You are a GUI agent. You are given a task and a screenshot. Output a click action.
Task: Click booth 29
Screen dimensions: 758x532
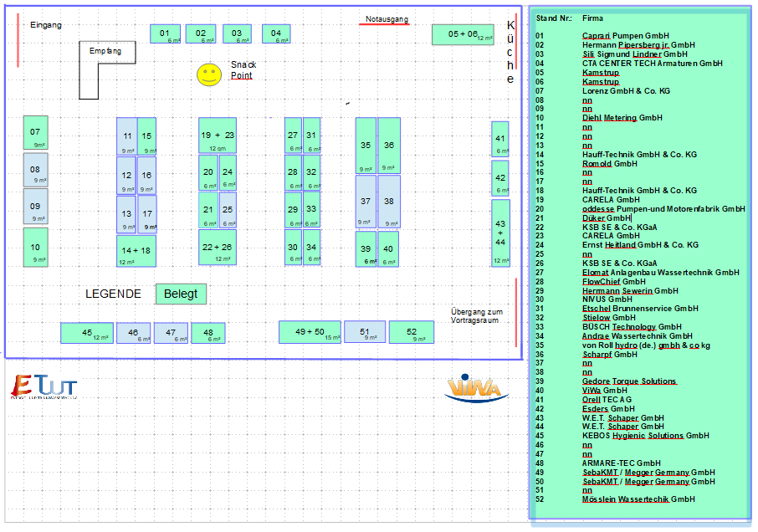coord(293,210)
